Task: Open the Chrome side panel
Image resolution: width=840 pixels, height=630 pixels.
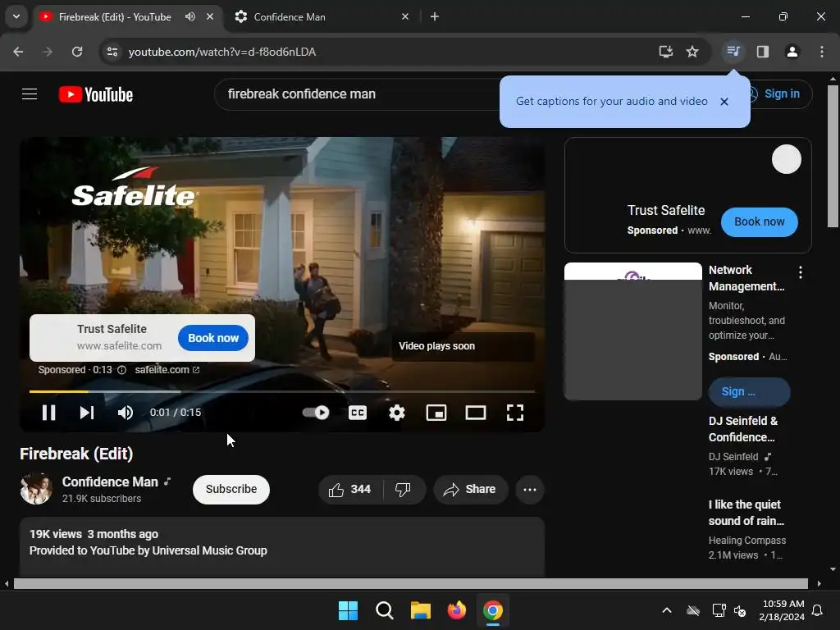Action: (x=763, y=52)
